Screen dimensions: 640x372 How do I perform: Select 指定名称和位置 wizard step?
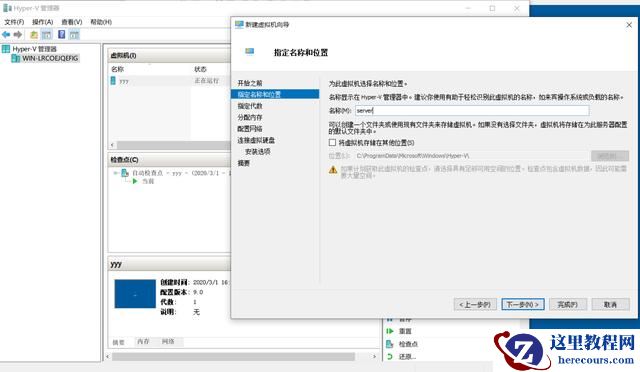click(275, 94)
